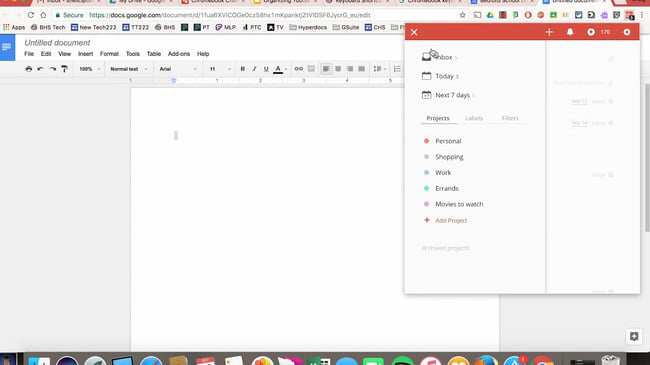Open the Tools menu
This screenshot has width=650, height=365.
click(x=133, y=54)
